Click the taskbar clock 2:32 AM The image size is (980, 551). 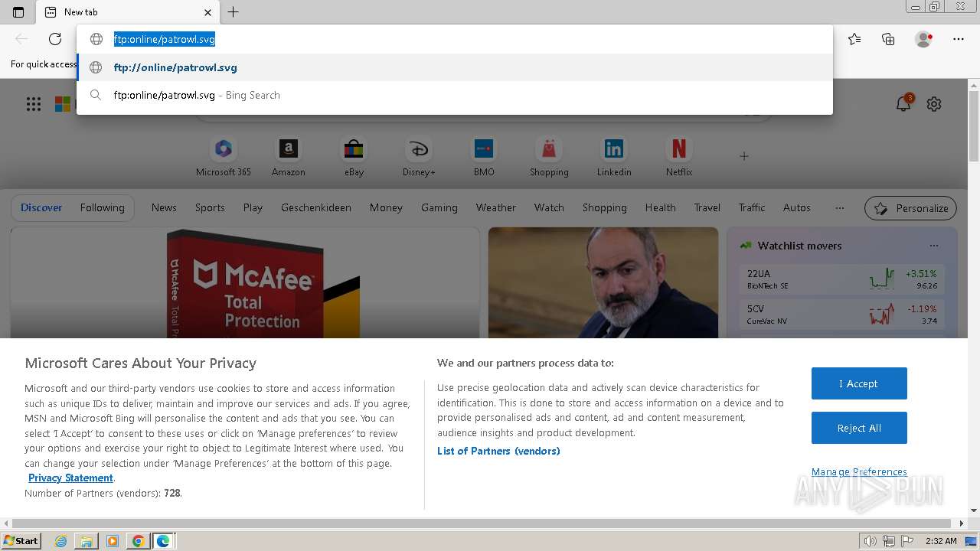point(941,541)
